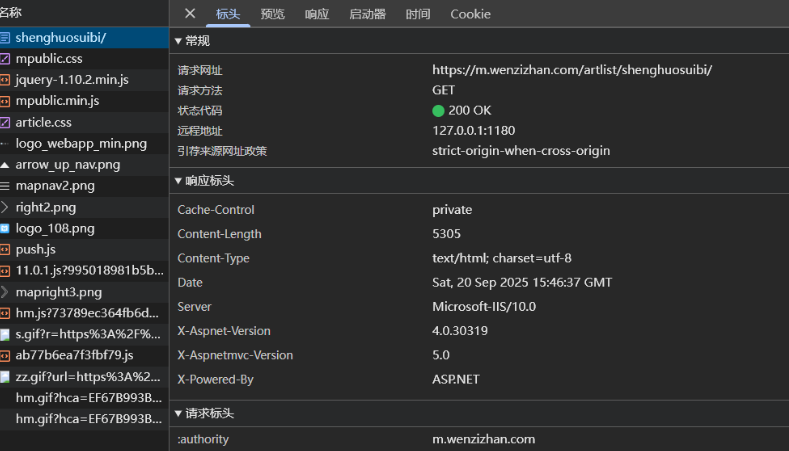Collapse the 响应标头 section

[179, 181]
